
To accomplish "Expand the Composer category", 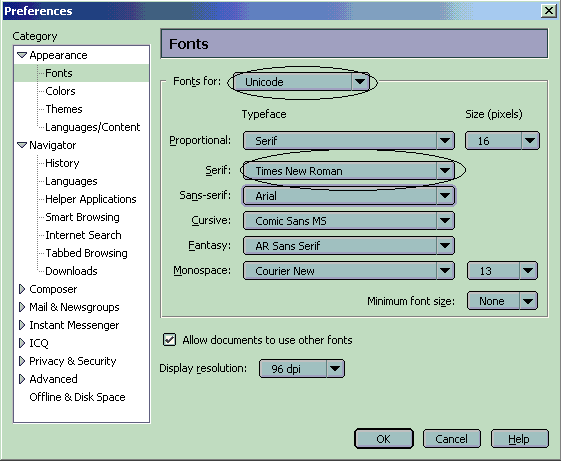I will [22, 289].
